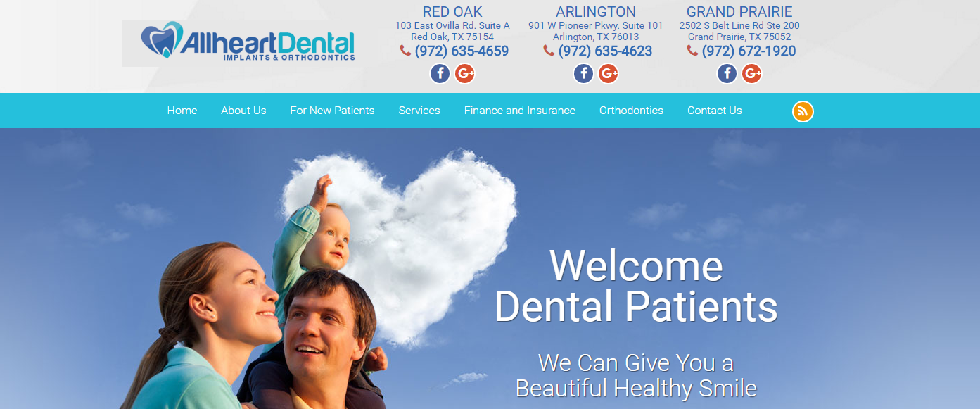Select For New Patients in navigation
This screenshot has height=409, width=980.
tap(332, 111)
